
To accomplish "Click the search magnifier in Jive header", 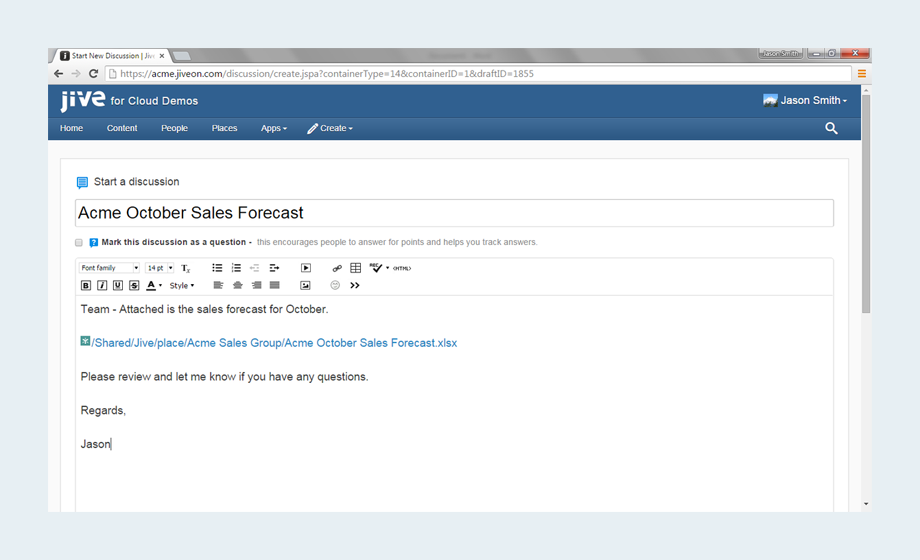I will pyautogui.click(x=831, y=128).
